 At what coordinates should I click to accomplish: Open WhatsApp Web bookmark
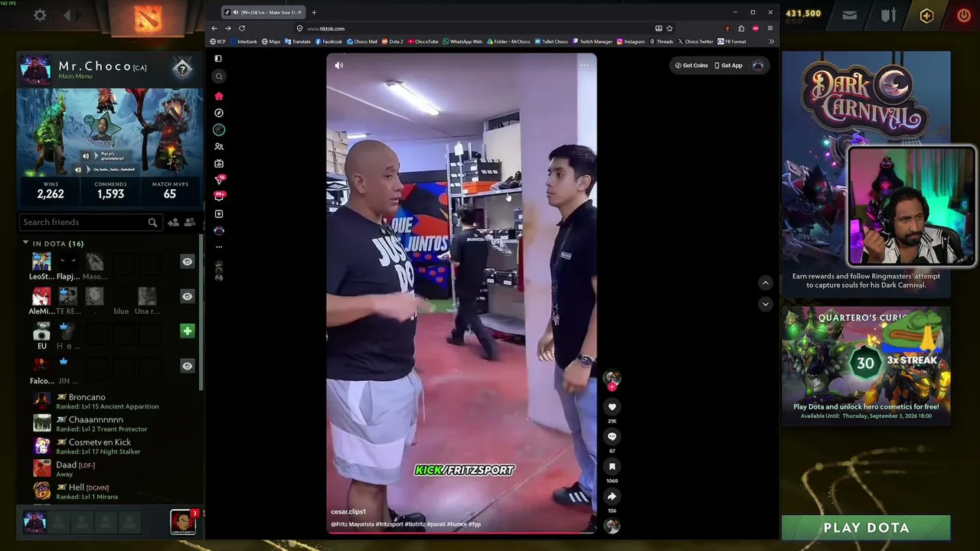click(462, 41)
